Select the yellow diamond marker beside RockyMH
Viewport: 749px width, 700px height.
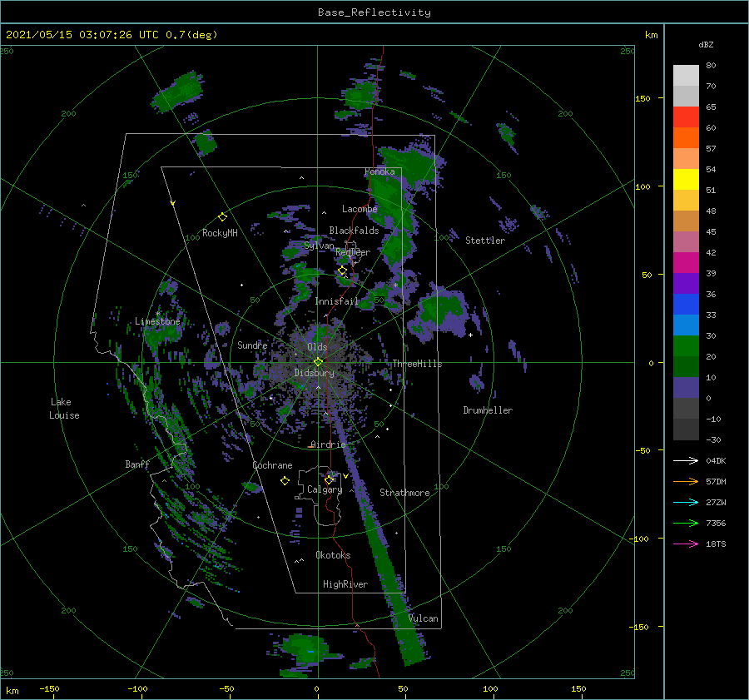coord(222,217)
